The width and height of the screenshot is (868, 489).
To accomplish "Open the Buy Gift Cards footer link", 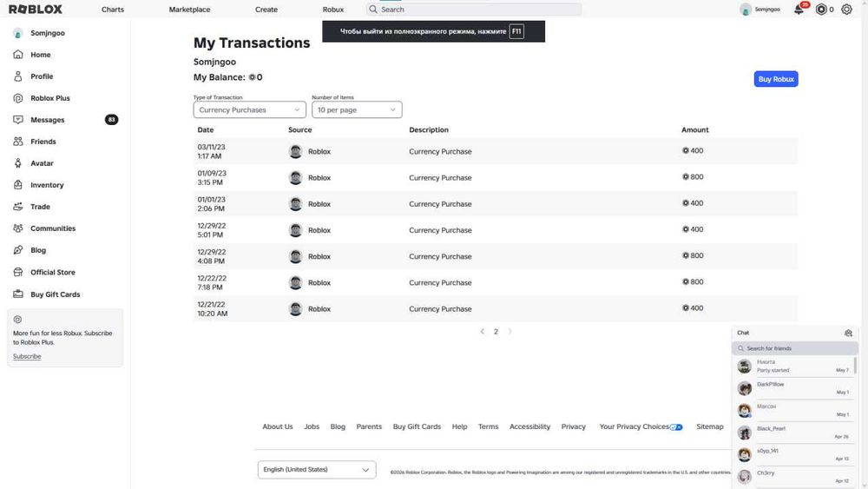I will point(417,426).
